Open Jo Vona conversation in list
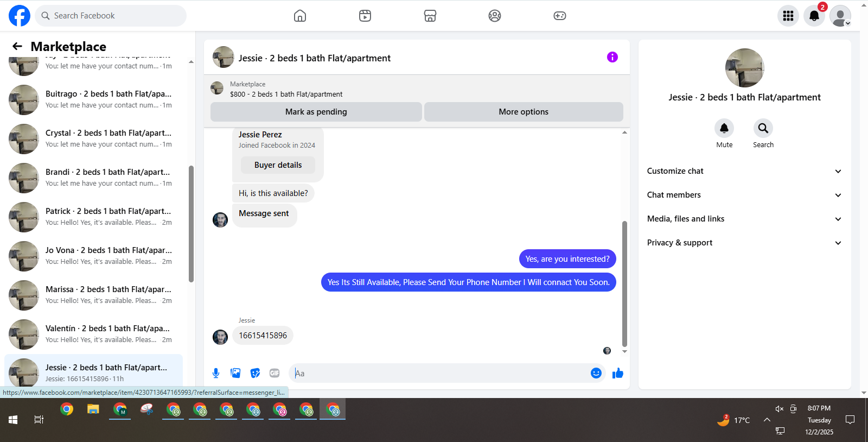The height and width of the screenshot is (442, 868). point(93,256)
